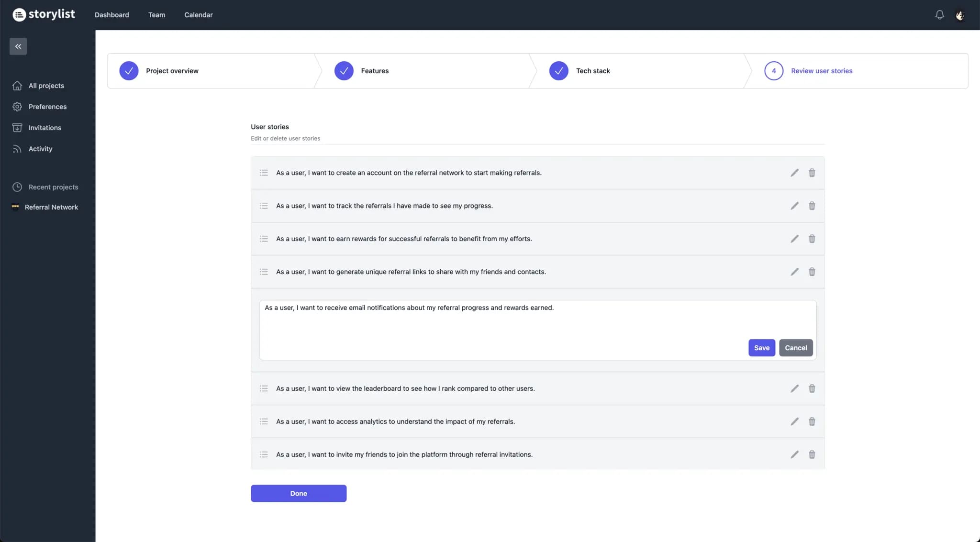Collapse the sidebar with the double-chevron
This screenshot has height=542, width=980.
(x=18, y=46)
